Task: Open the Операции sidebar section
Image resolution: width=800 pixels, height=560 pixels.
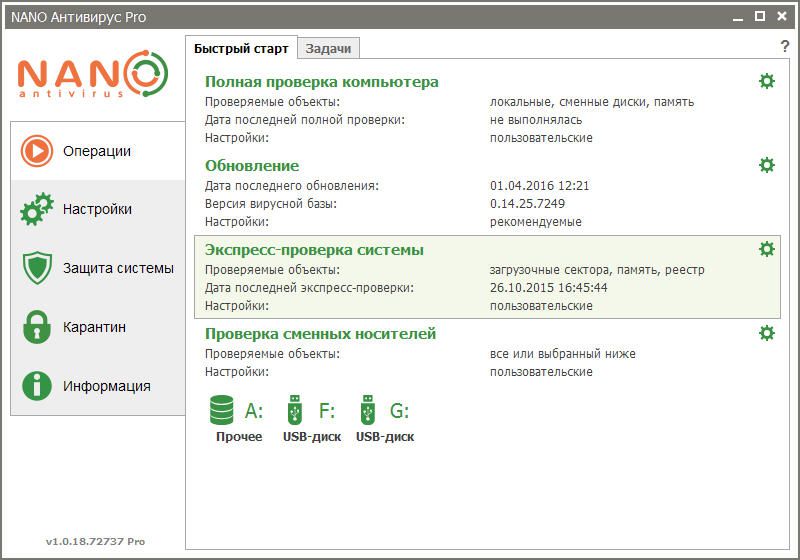Action: point(97,151)
